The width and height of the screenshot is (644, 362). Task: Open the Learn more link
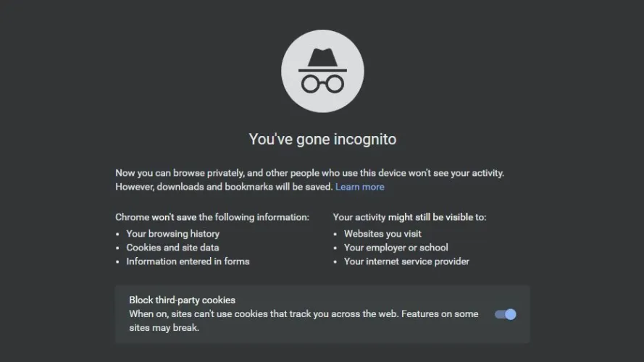point(359,187)
